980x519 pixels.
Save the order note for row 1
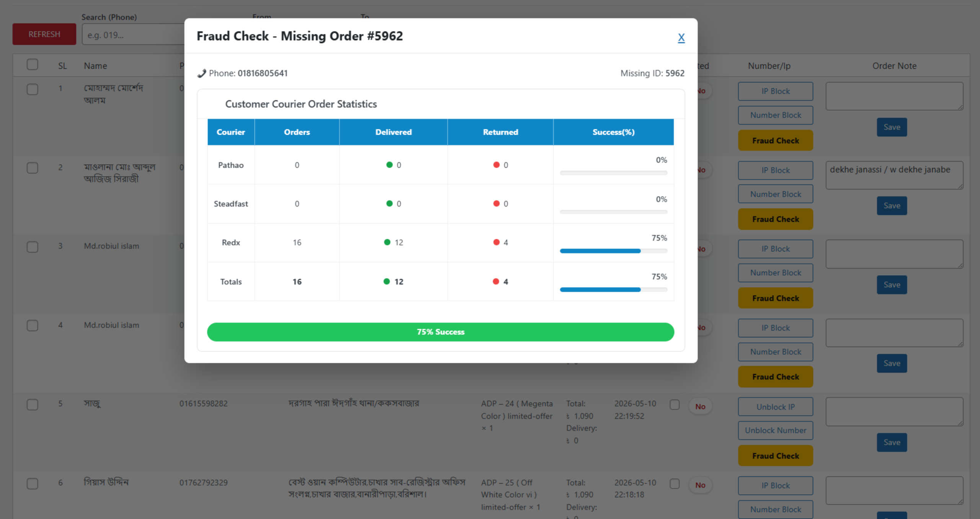892,127
